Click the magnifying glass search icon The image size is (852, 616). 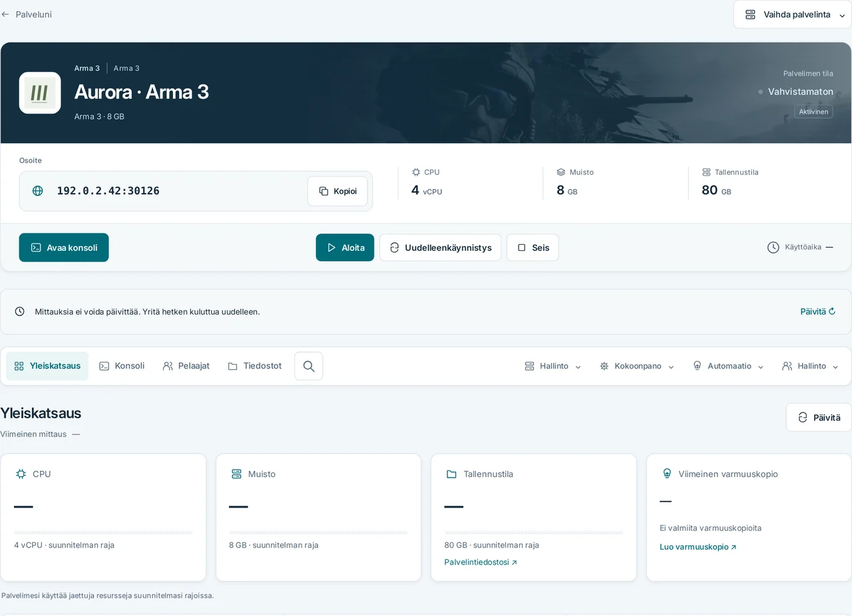pos(309,366)
